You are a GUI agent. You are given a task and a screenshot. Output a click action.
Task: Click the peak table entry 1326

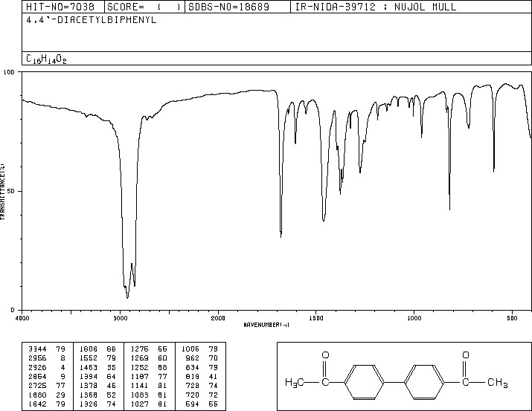pyautogui.click(x=89, y=404)
